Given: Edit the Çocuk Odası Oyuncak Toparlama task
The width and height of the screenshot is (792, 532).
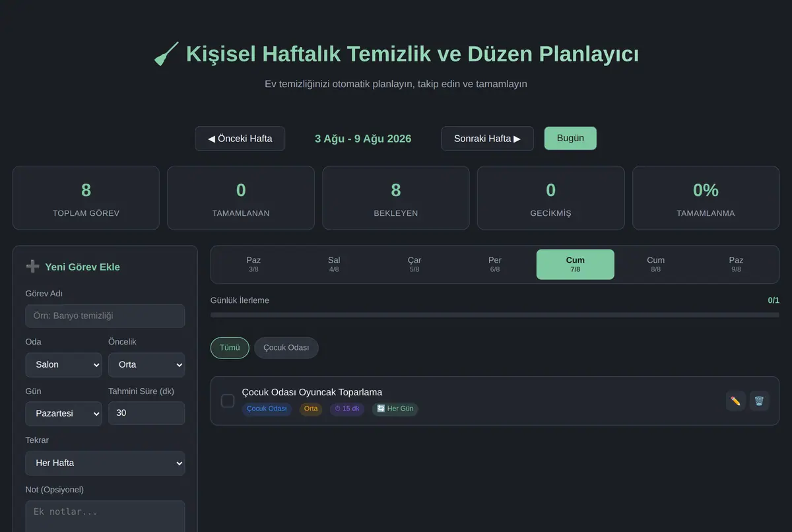Looking at the screenshot, I should (736, 401).
